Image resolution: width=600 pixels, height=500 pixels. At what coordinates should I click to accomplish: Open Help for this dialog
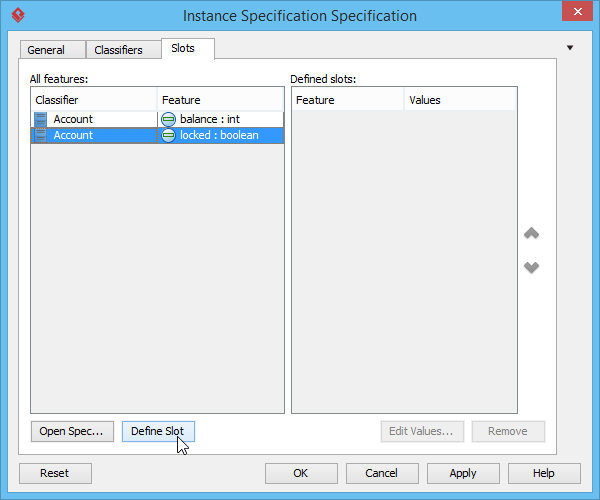(x=544, y=473)
